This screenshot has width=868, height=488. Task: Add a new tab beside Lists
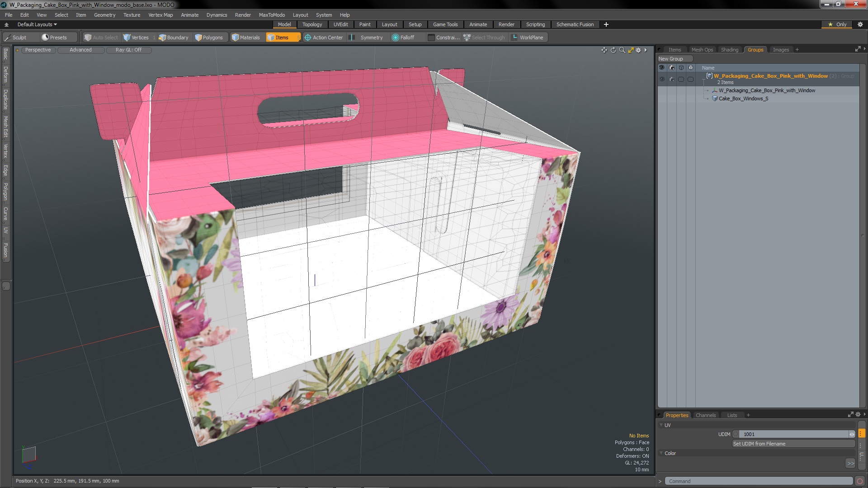(748, 415)
